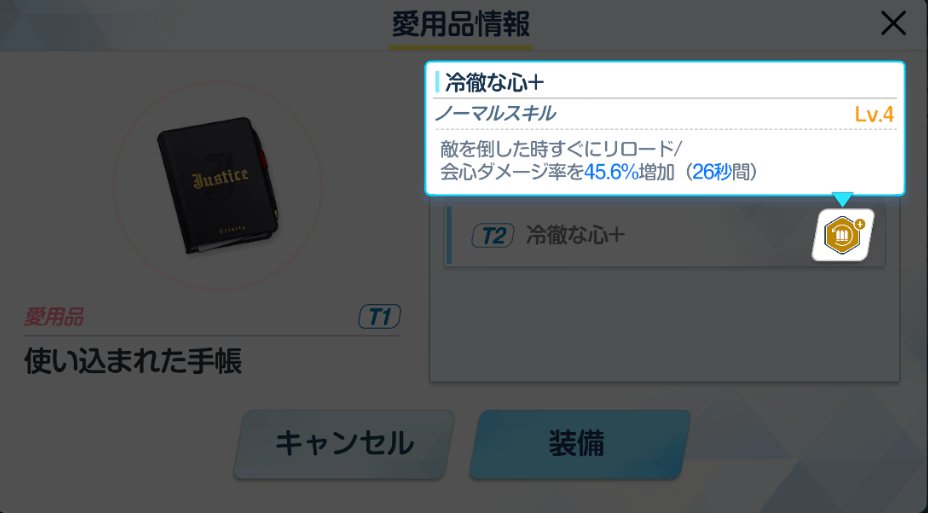Tap the gold hexagon skill icon
The image size is (928, 513).
(842, 235)
